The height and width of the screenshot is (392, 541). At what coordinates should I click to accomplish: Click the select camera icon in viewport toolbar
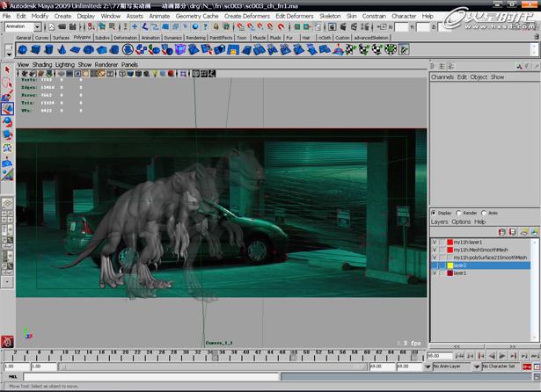click(25, 74)
